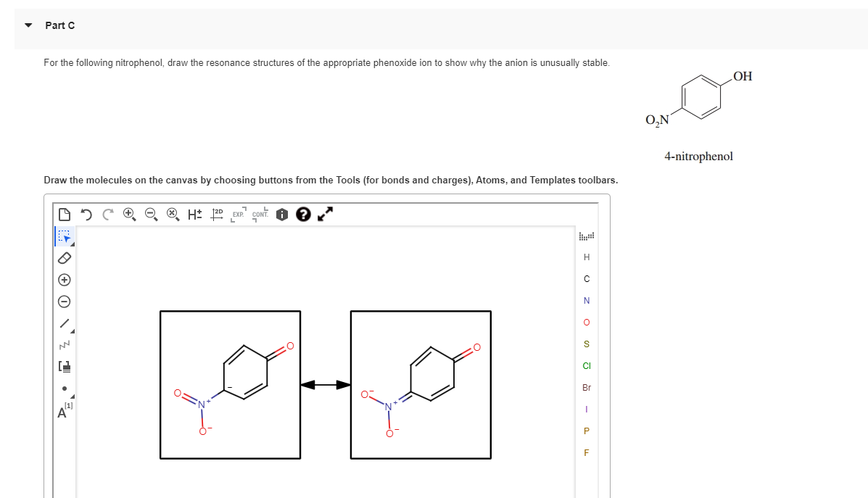Open the S-group brackets tool

click(63, 366)
